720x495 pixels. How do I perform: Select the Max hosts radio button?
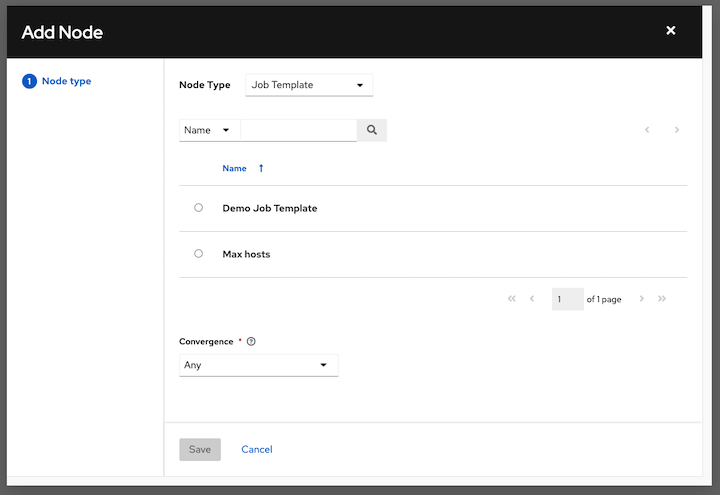coord(198,254)
